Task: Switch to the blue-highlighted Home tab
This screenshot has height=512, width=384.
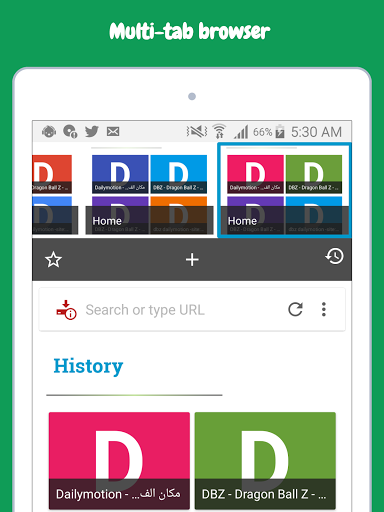Action: click(284, 190)
